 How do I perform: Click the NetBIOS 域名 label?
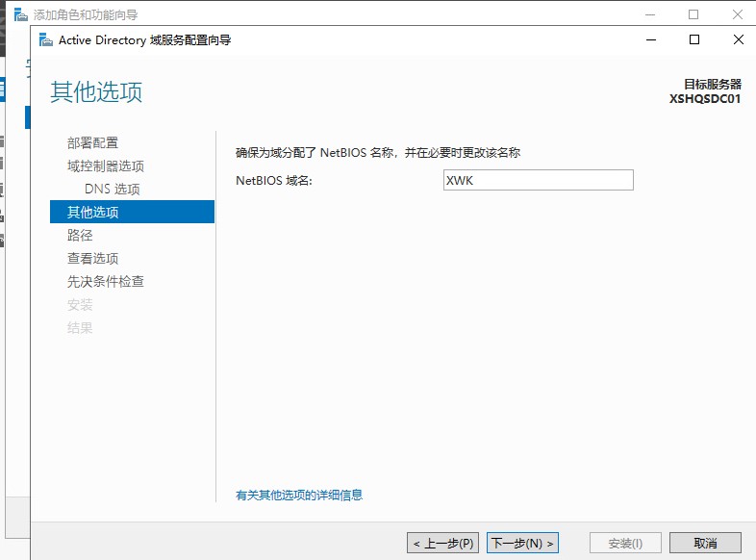274,180
